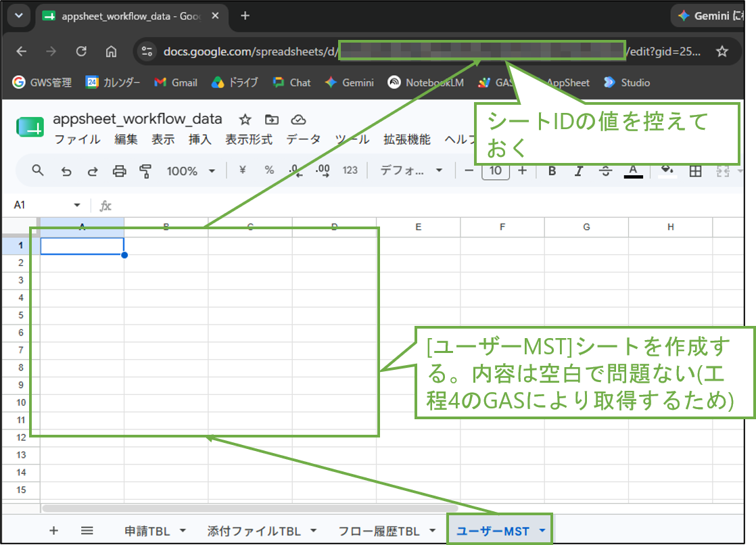
Task: Click the browser back arrow
Action: click(x=21, y=51)
